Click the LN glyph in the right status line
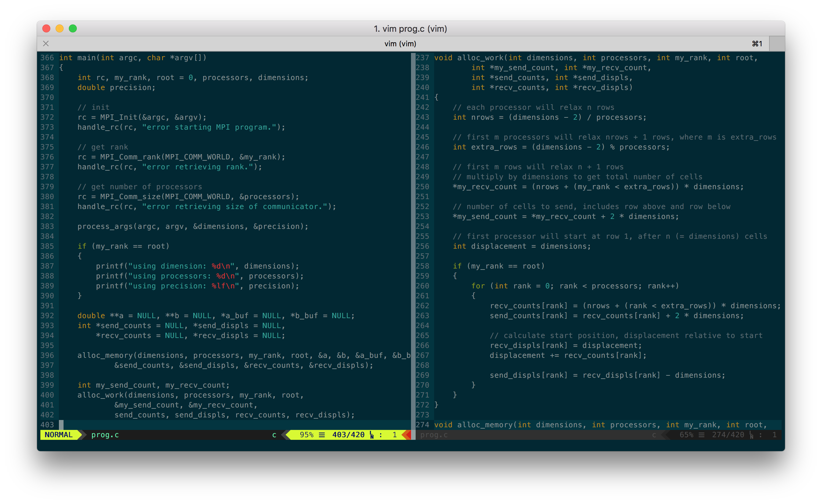The height and width of the screenshot is (504, 822). click(751, 435)
